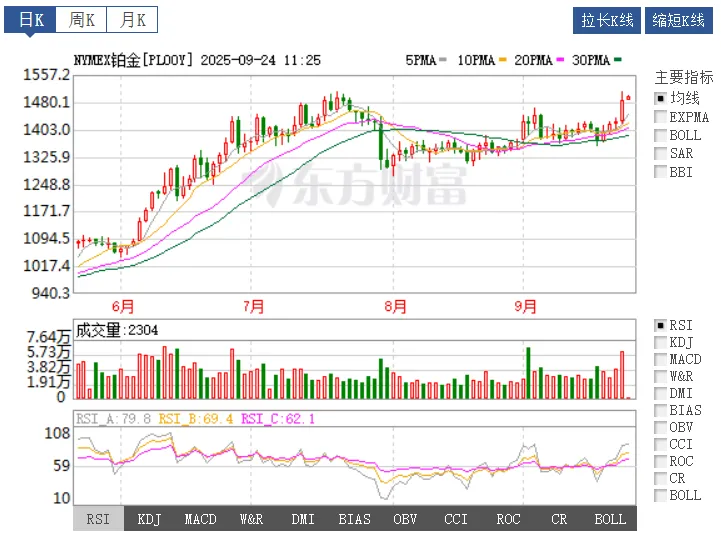Click the 缩短K线 button
Screen dimensions: 721x545
[x=679, y=20]
